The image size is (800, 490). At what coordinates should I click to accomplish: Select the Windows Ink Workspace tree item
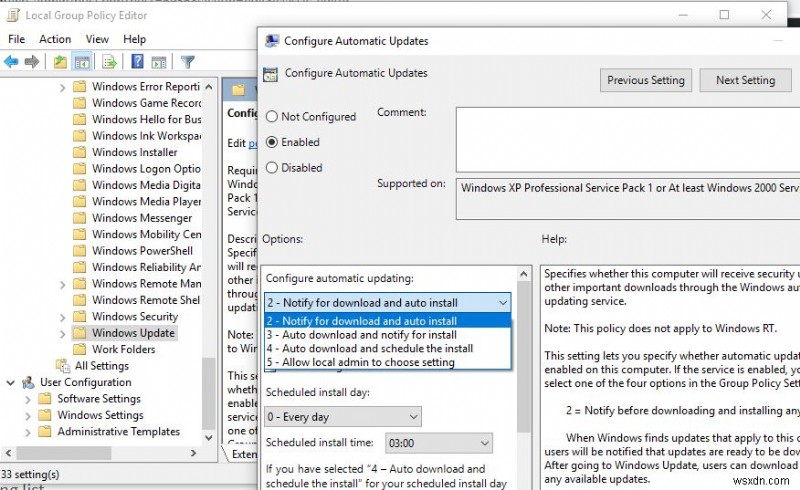pyautogui.click(x=146, y=136)
